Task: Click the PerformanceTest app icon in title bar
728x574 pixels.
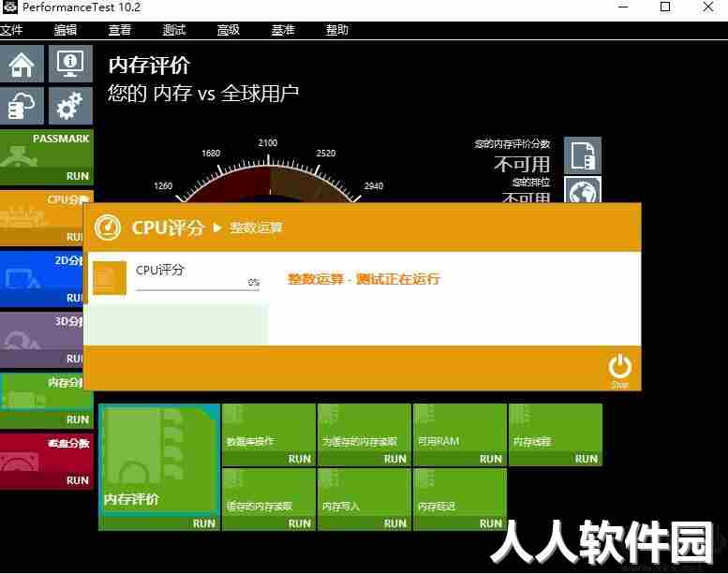Action: pyautogui.click(x=9, y=7)
